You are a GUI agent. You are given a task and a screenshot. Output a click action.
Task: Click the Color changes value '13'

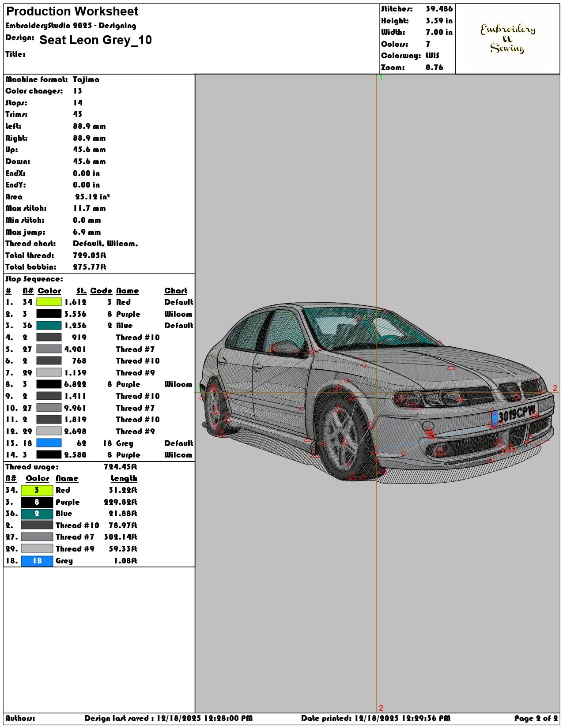(x=78, y=91)
